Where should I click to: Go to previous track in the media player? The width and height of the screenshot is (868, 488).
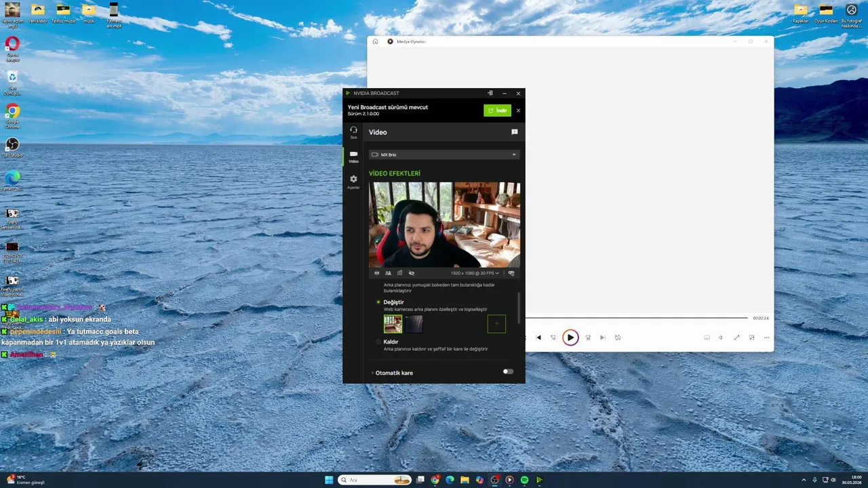[538, 338]
